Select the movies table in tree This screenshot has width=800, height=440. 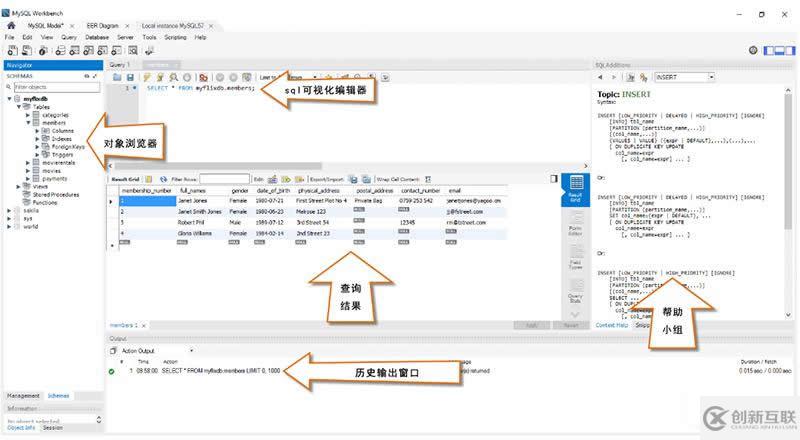(52, 170)
